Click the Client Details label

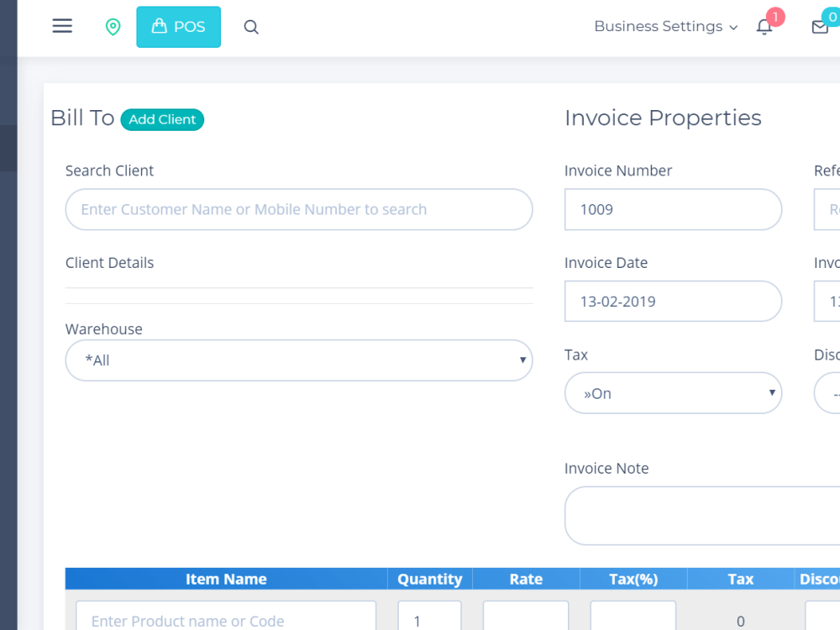point(109,263)
